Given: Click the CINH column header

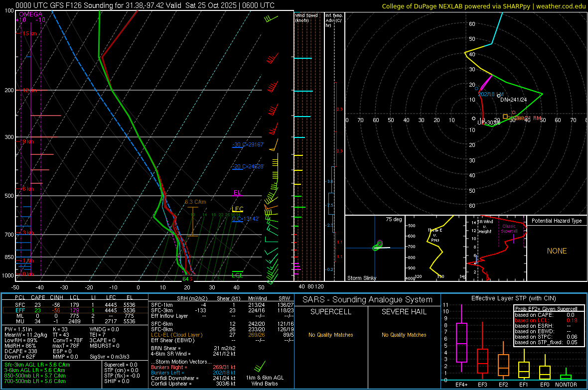Looking at the screenshot, I should pyautogui.click(x=56, y=297).
